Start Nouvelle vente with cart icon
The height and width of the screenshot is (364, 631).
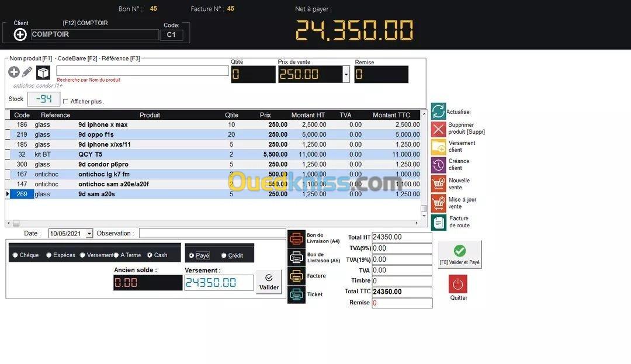438,184
